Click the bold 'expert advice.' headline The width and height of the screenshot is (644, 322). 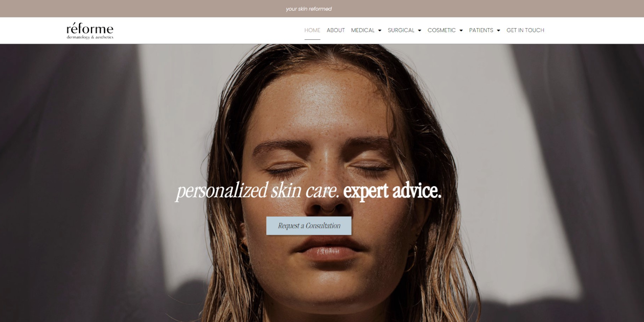pos(392,191)
